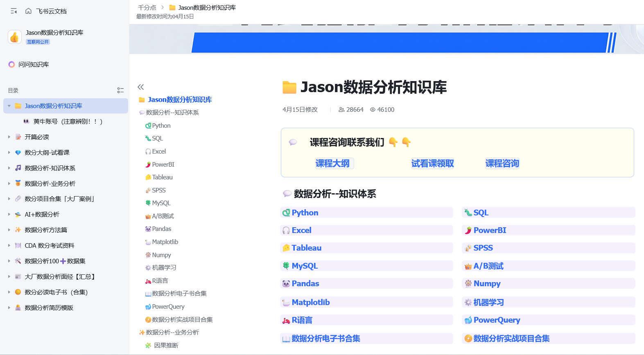Open 问问知识库 assistant
This screenshot has height=355, width=644.
[29, 64]
